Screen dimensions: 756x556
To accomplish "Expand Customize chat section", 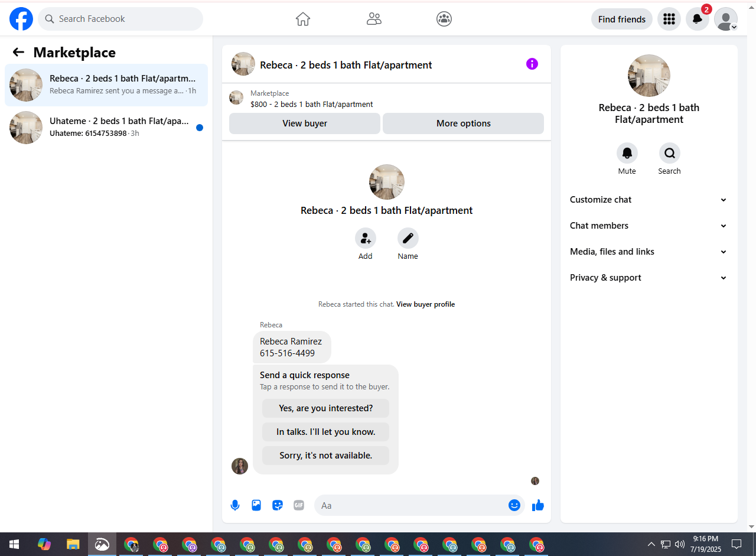I will tap(649, 200).
